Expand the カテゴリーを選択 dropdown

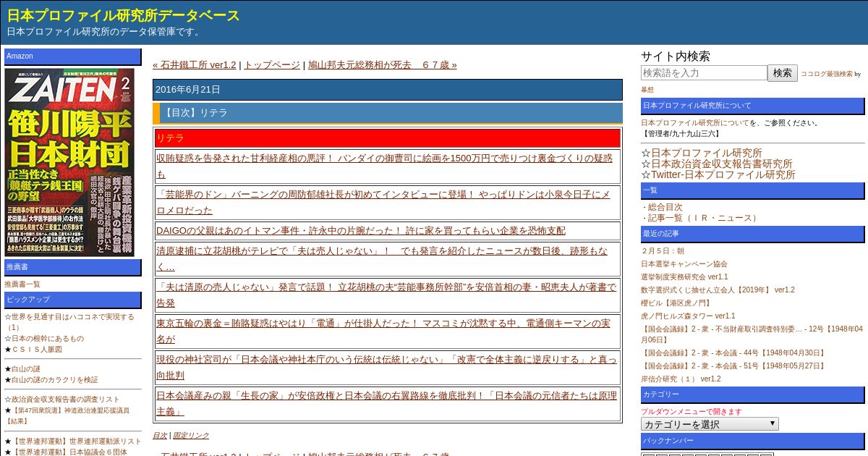click(x=710, y=424)
